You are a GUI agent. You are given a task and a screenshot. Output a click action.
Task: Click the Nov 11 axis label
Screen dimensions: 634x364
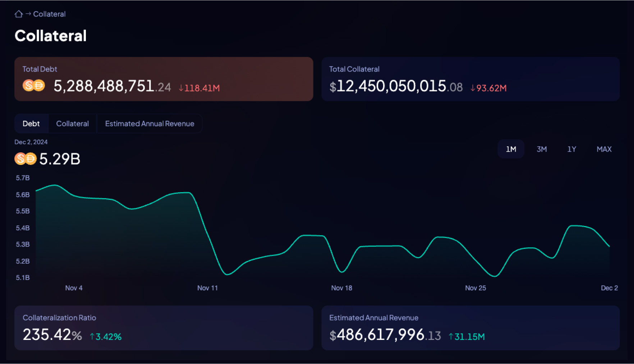coord(207,288)
